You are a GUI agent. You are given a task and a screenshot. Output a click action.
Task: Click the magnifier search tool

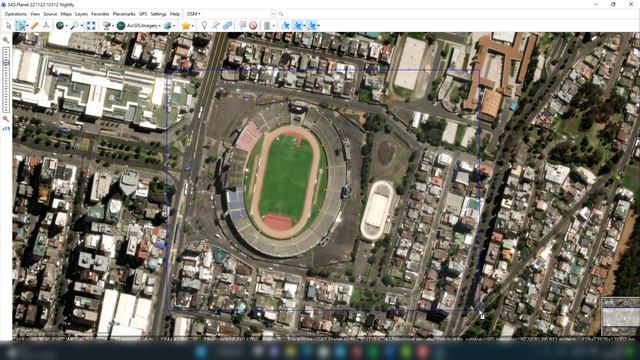[74, 26]
